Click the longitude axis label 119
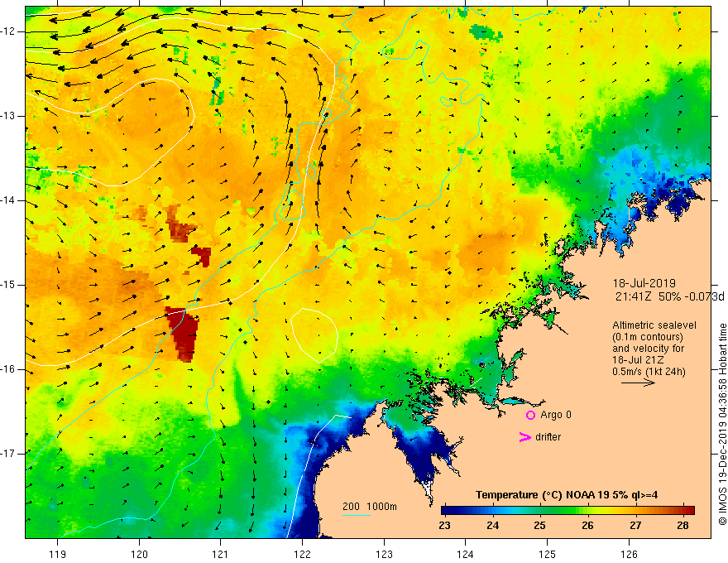The image size is (728, 563). tap(58, 554)
